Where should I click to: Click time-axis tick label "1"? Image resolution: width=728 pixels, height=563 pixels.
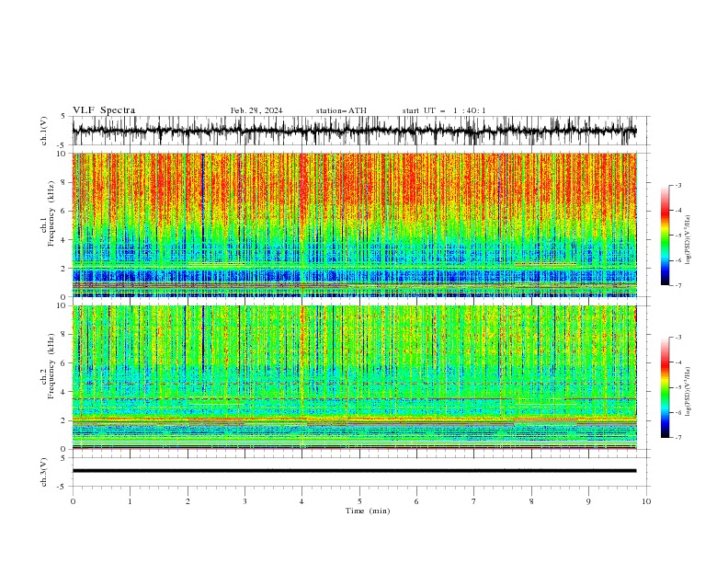pyautogui.click(x=130, y=501)
